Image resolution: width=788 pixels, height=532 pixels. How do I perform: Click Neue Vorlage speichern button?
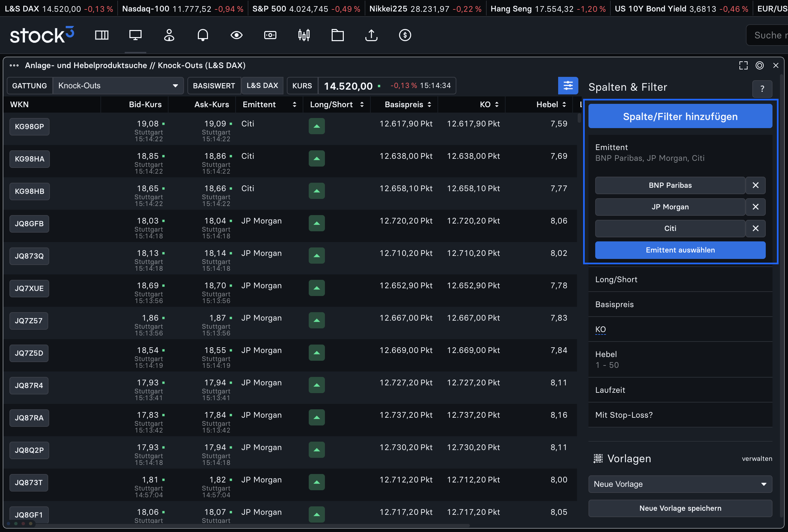coord(680,508)
